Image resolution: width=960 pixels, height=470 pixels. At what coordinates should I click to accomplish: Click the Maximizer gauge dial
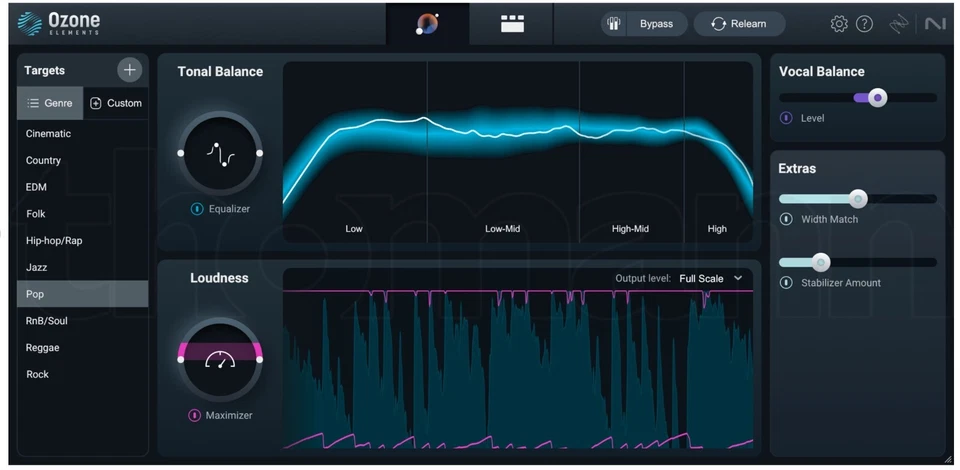tap(220, 359)
